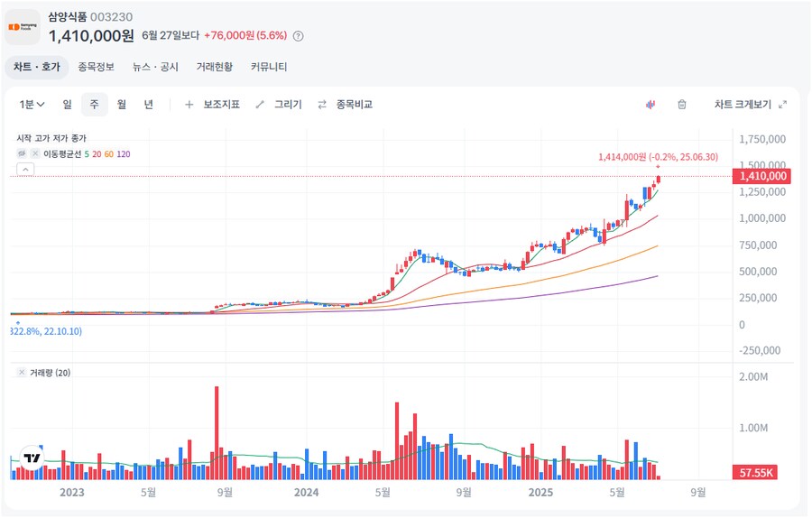812x518 pixels.
Task: Click the pencil icon beside 그리기
Action: pyautogui.click(x=260, y=105)
